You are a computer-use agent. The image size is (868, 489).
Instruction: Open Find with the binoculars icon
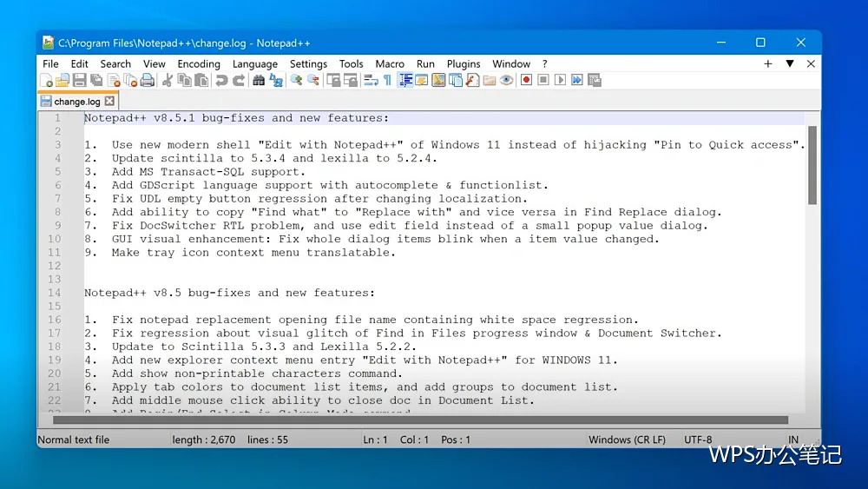[259, 80]
